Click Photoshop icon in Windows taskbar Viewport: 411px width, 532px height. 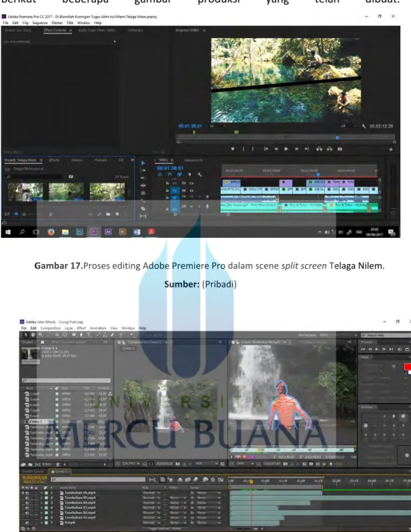point(80,232)
